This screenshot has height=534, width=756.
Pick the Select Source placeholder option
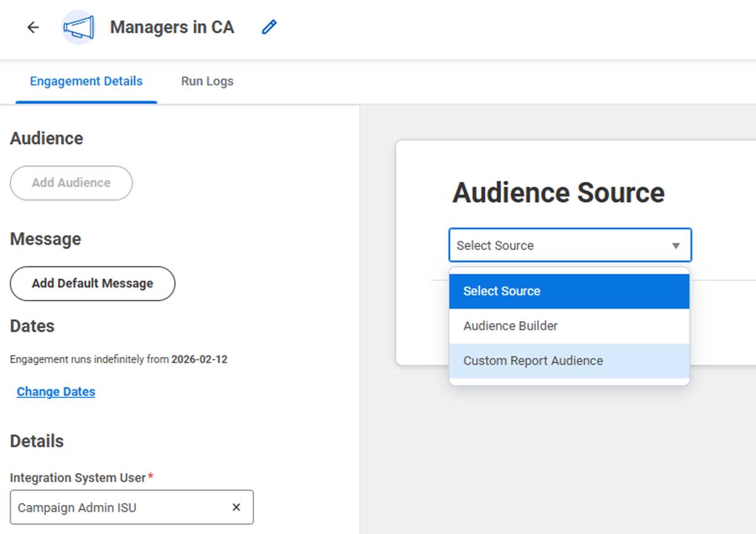(x=501, y=291)
